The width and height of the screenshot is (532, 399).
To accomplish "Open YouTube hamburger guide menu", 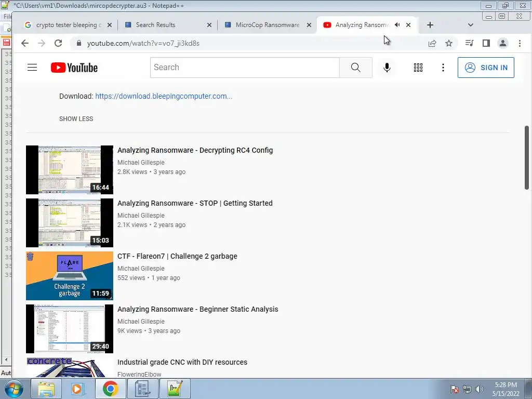I will click(x=32, y=67).
